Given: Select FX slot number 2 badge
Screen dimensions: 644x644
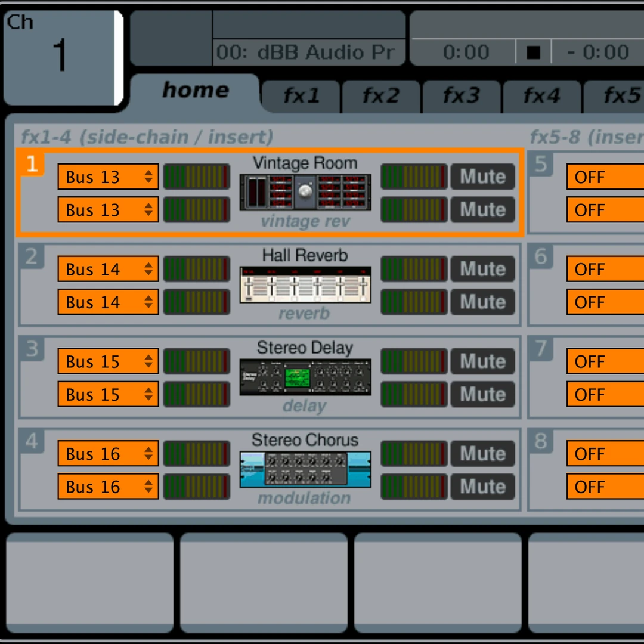Looking at the screenshot, I should point(31,257).
